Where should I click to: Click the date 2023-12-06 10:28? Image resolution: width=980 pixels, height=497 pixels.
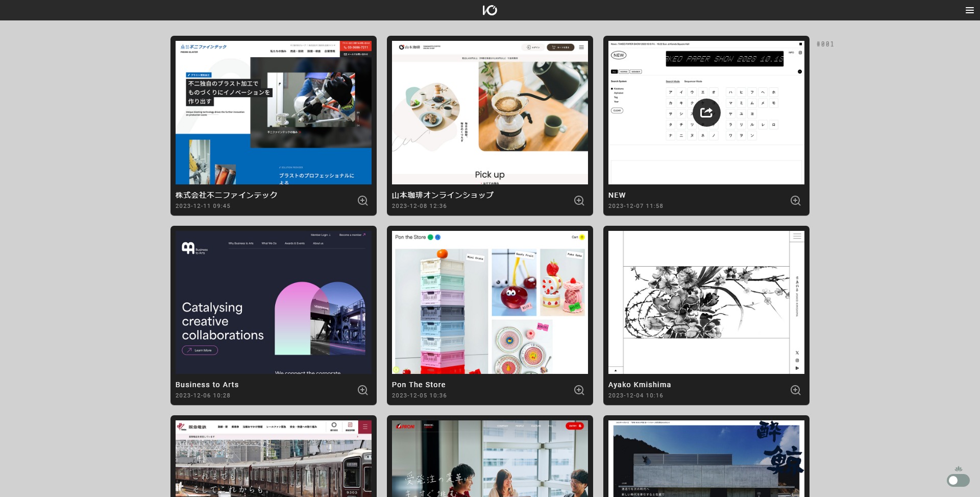point(203,395)
